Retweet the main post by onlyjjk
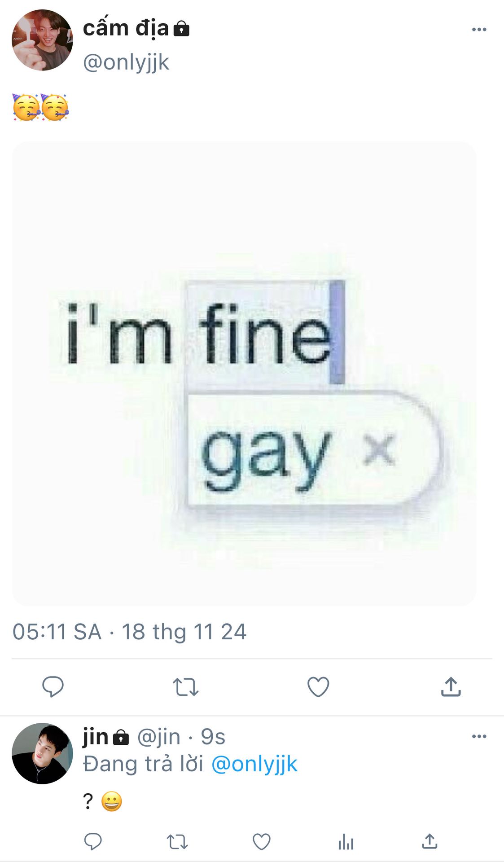504x862 pixels. 185,687
